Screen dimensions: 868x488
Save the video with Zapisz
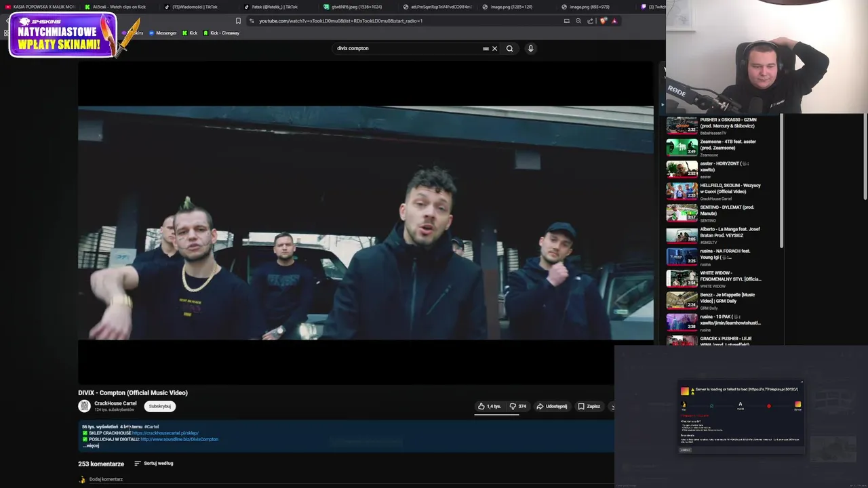(589, 406)
